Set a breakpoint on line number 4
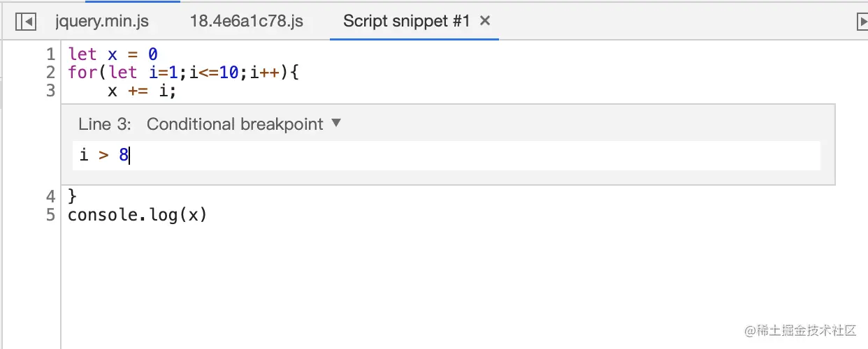 pyautogui.click(x=50, y=196)
